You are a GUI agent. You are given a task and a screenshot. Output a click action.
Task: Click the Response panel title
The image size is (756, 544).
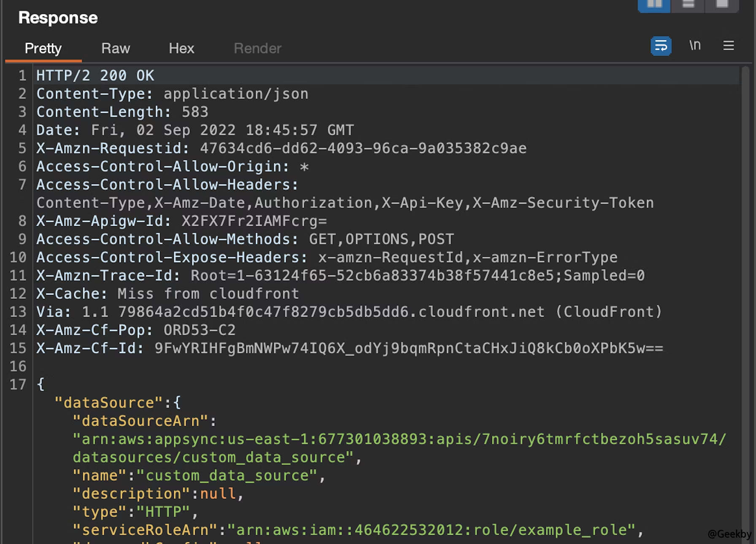(x=58, y=18)
